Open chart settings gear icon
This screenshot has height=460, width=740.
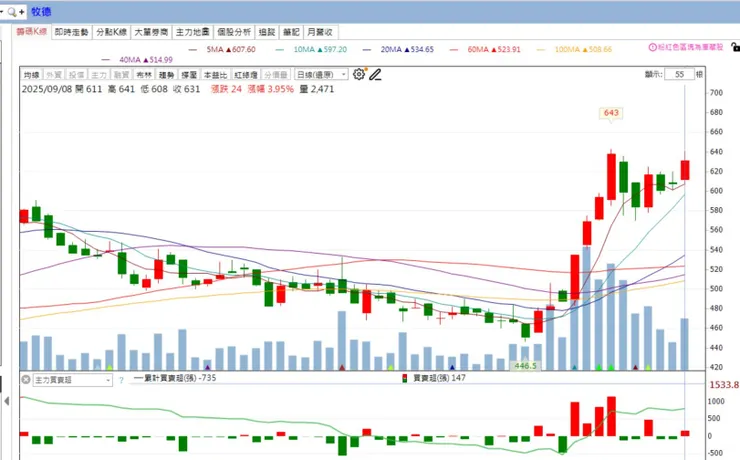click(x=359, y=74)
